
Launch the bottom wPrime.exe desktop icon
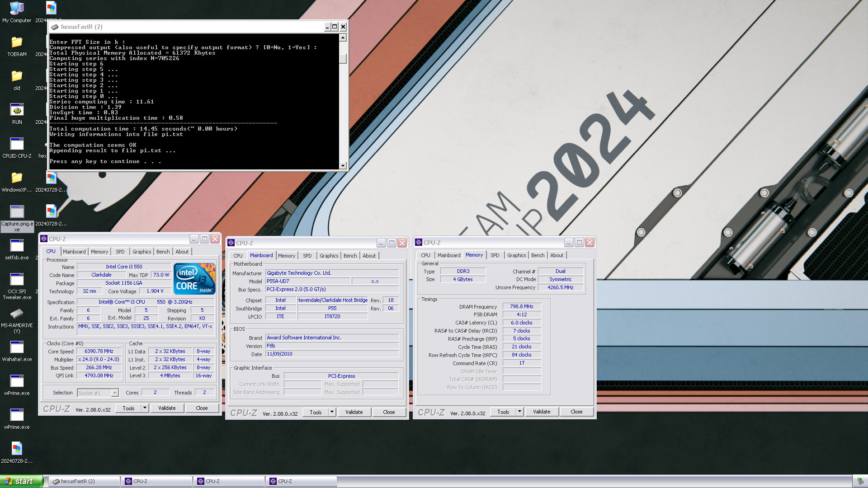click(17, 419)
